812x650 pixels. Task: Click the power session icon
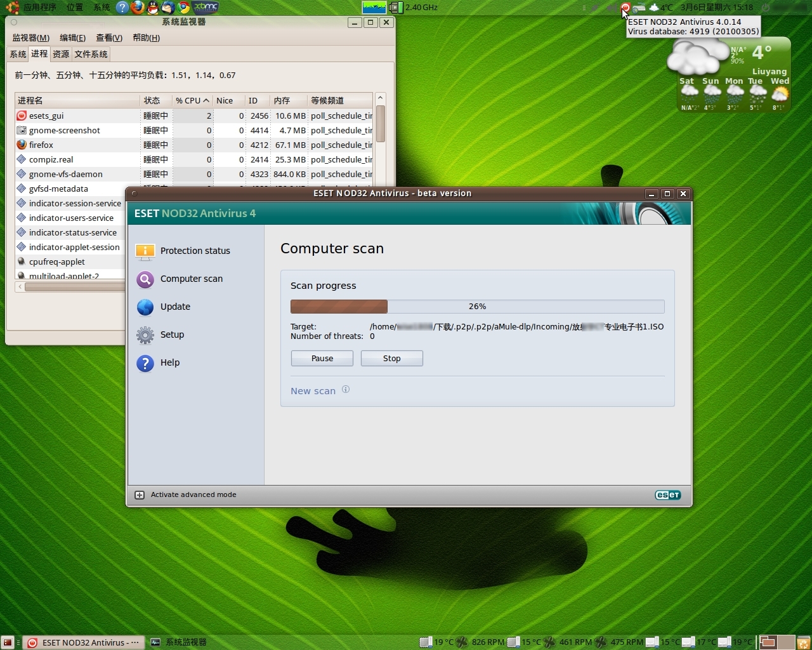[x=765, y=8]
